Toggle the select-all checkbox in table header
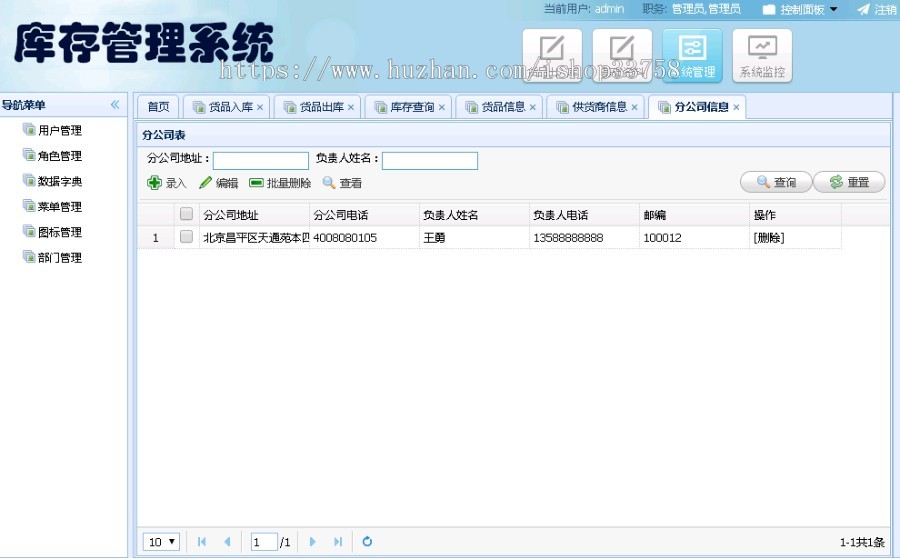The width and height of the screenshot is (900, 559). pyautogui.click(x=186, y=214)
